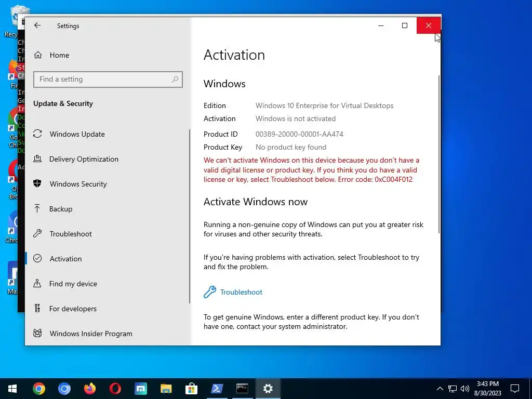This screenshot has width=532, height=399.
Task: Focus the Find a setting search box
Action: pos(108,79)
